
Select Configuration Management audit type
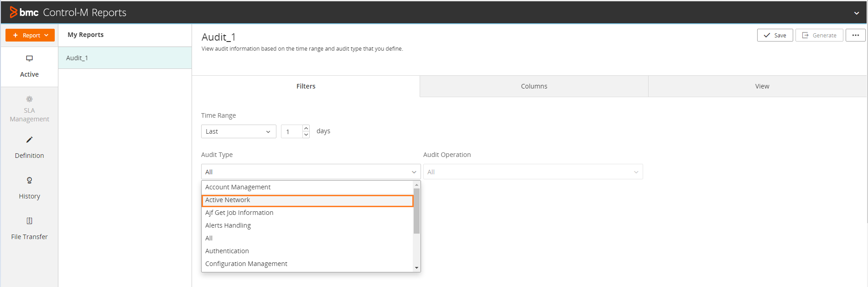point(246,264)
